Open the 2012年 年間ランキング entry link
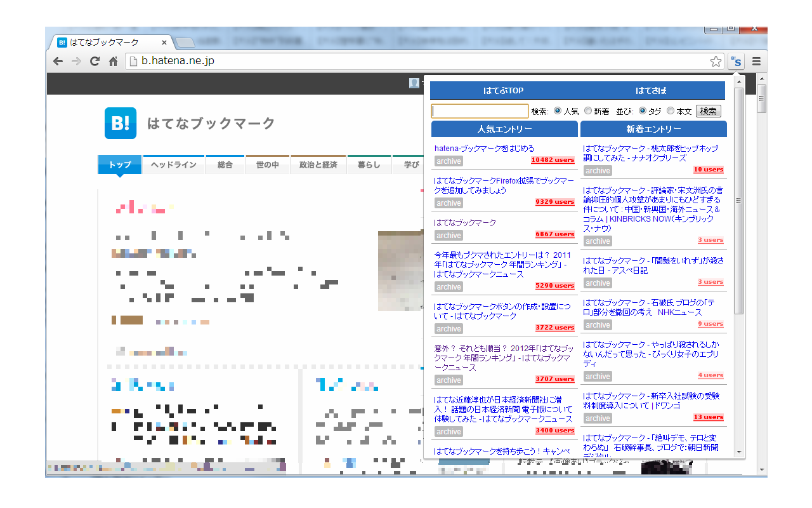This screenshot has width=812, height=508. point(504,358)
